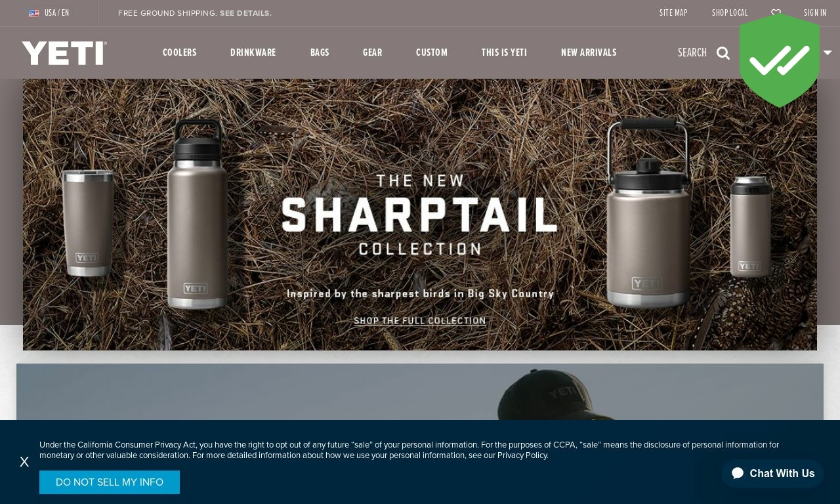The height and width of the screenshot is (504, 840).
Task: Expand the arrow beside the shield badge
Action: coord(828,53)
